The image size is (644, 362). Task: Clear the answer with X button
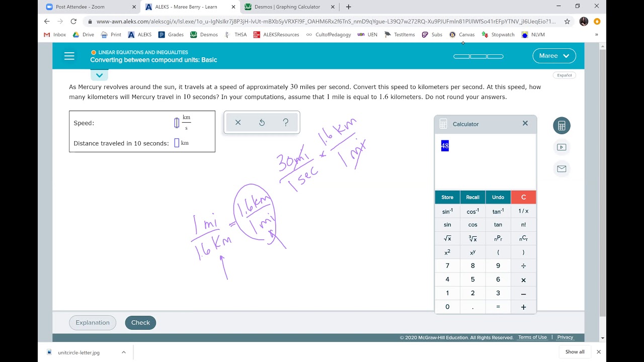click(x=238, y=122)
